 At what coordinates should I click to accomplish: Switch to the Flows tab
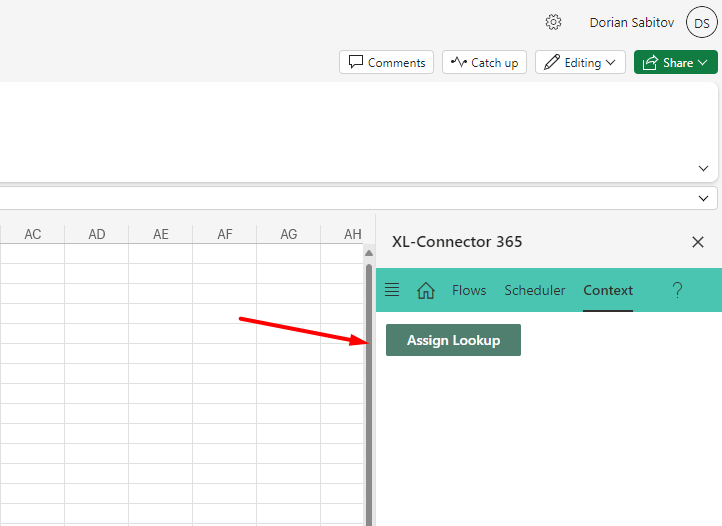coord(469,290)
